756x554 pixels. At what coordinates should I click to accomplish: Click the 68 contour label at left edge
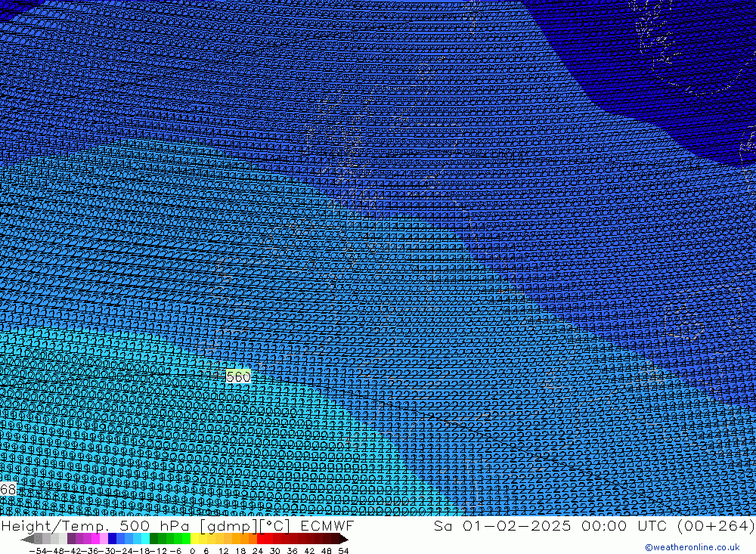(8, 490)
